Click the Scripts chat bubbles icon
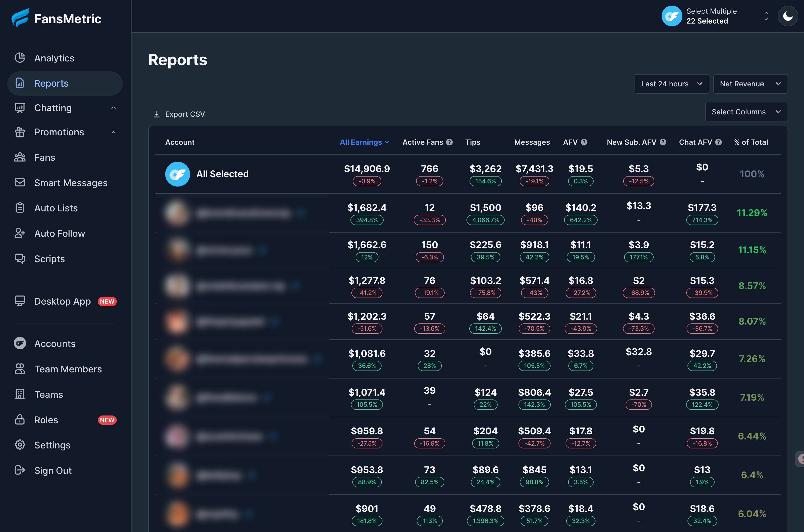Image resolution: width=804 pixels, height=532 pixels. (20, 258)
